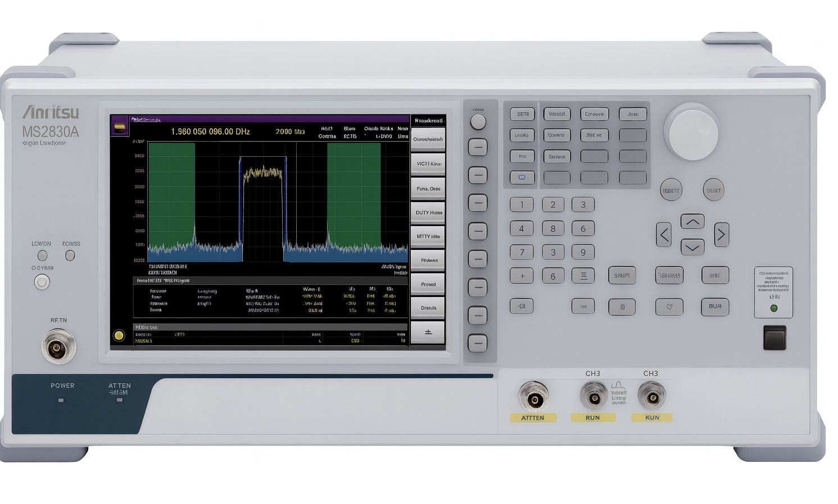Click the 1.980 050 096.00 frequency readout
The width and height of the screenshot is (838, 504).
point(210,131)
